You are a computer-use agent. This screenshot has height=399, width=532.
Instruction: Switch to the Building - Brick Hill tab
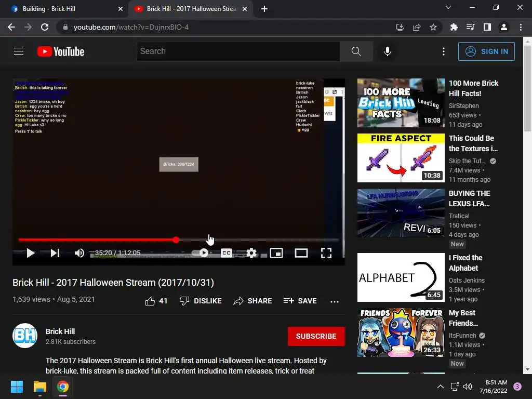coord(64,9)
